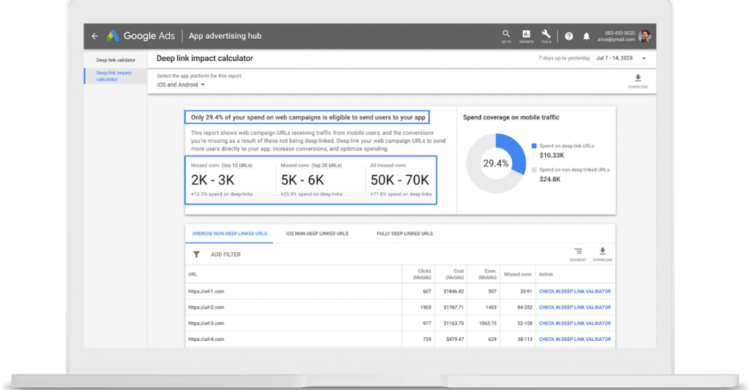Click the Google Ads logo
This screenshot has width=750, height=390.
coord(141,36)
